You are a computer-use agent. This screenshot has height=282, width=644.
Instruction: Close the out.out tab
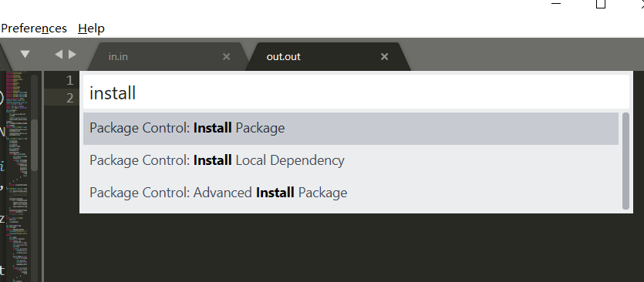(x=384, y=57)
